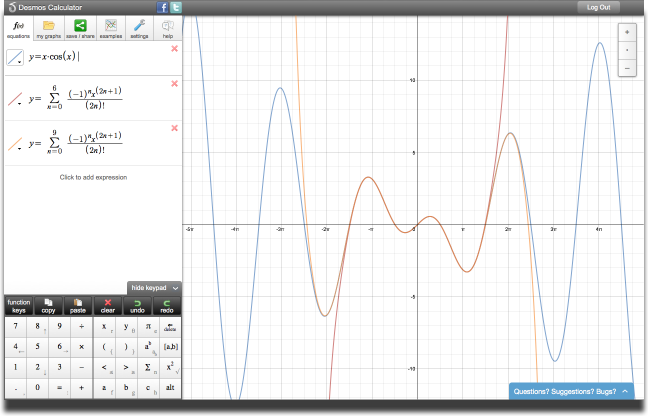Click the undo button

coord(137,306)
